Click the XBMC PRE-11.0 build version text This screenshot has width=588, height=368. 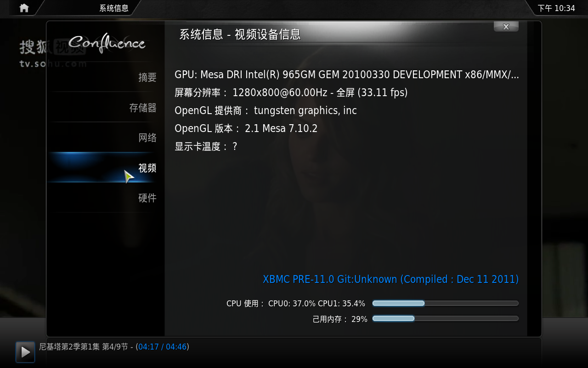click(391, 279)
